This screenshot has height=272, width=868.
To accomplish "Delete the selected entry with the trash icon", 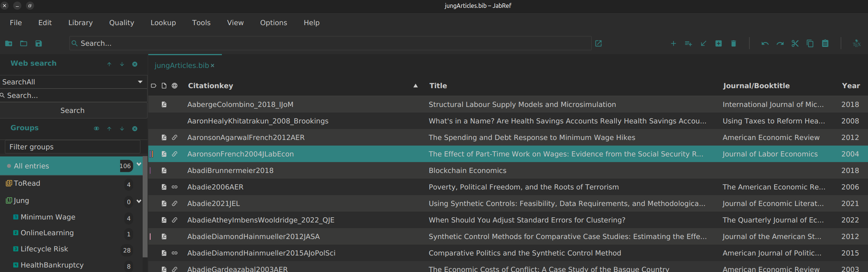I will 733,44.
